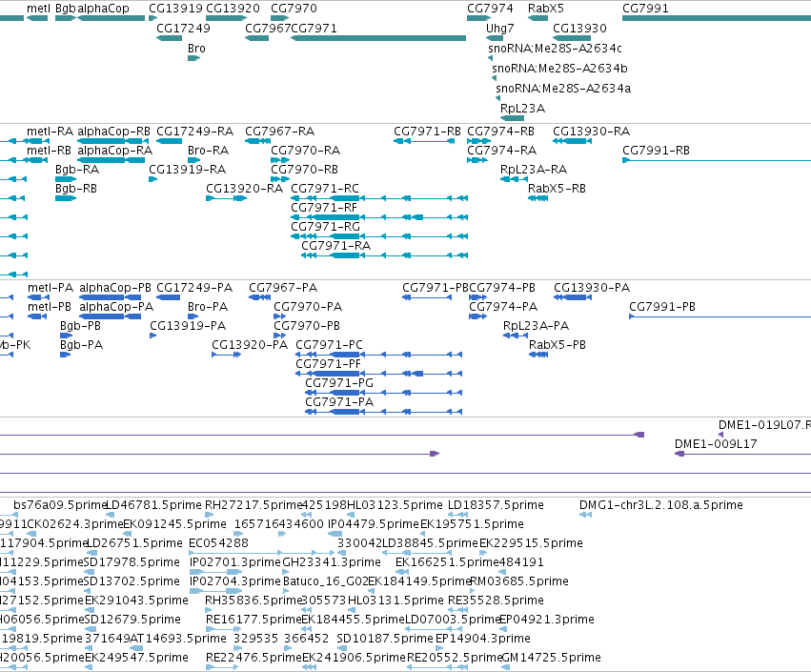Click the Bgb-PB protein label
The height and width of the screenshot is (672, 811).
click(x=80, y=326)
